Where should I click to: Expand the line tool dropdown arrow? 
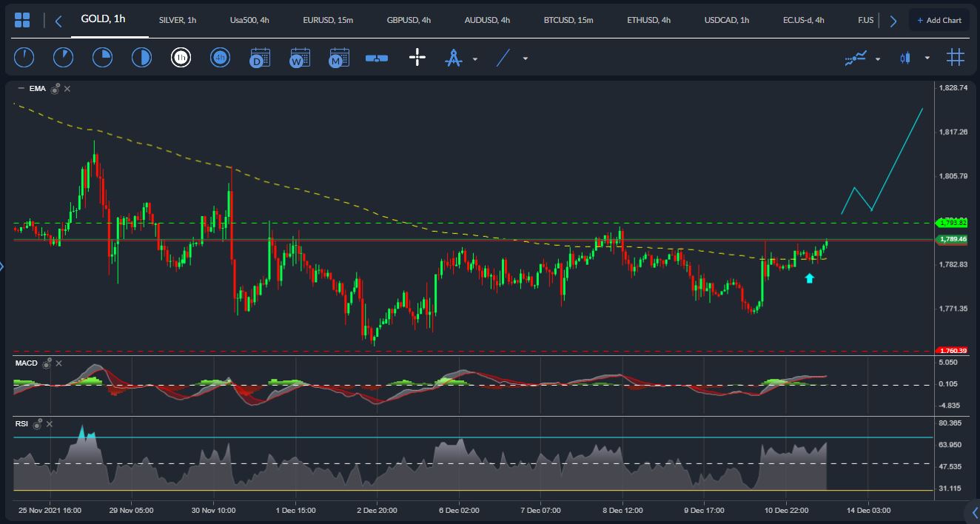(526, 58)
